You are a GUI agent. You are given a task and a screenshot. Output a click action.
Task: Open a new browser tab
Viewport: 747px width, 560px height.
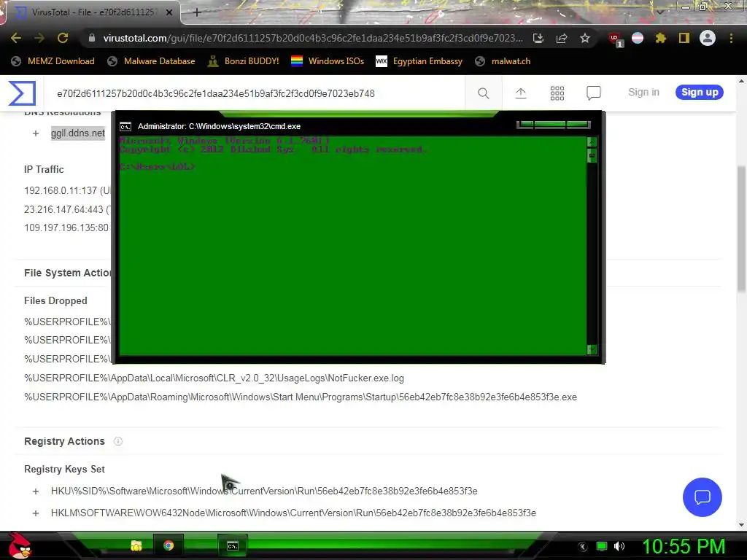[x=197, y=12]
